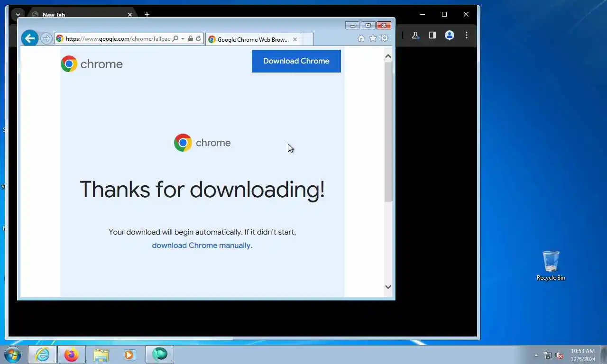Image resolution: width=607 pixels, height=364 pixels.
Task: Open the Chrome three-dot menu
Action: pos(467,35)
